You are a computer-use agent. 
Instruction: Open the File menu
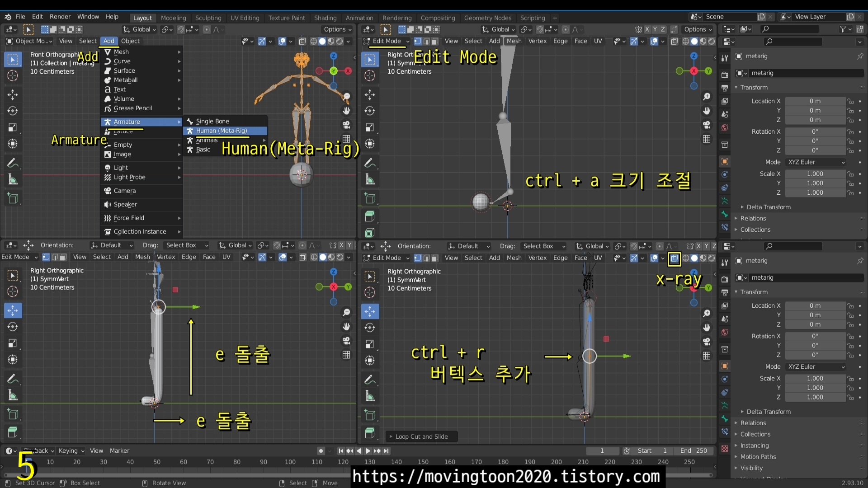click(x=20, y=17)
